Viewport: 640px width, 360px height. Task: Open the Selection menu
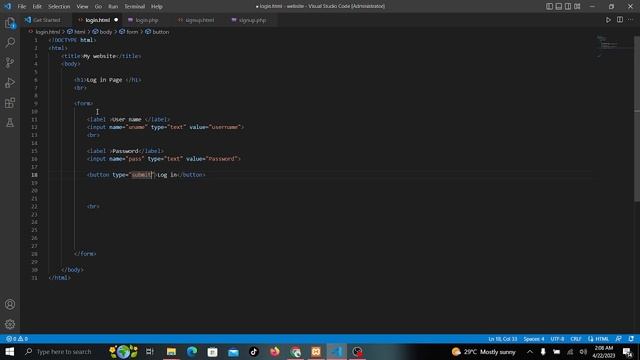point(59,7)
